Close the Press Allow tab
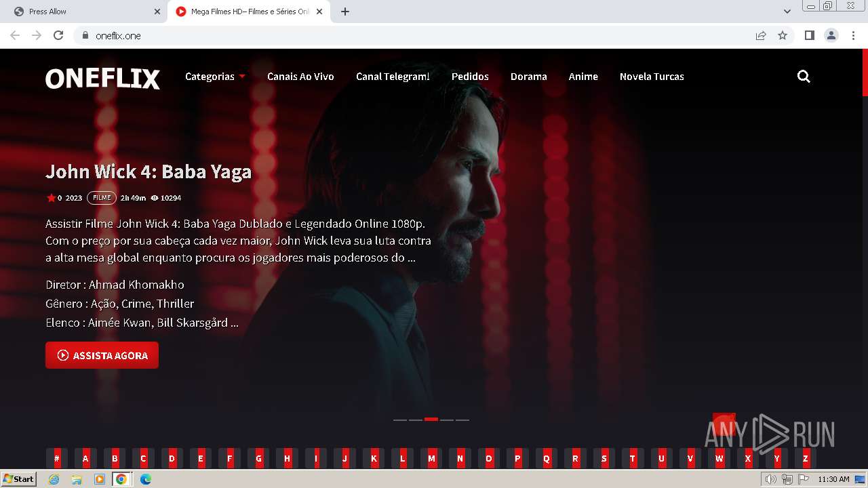868x488 pixels. pyautogui.click(x=157, y=12)
